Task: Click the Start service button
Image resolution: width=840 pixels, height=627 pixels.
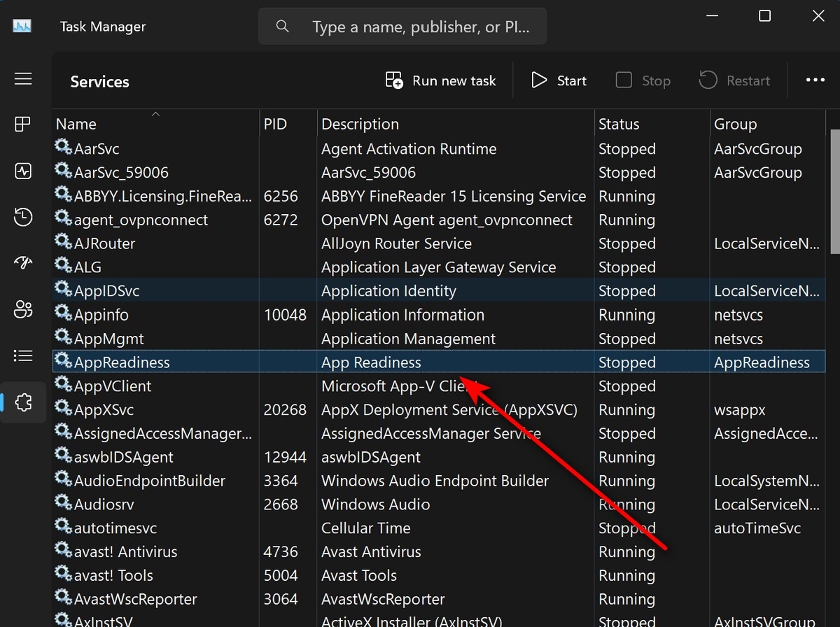Action: [559, 80]
